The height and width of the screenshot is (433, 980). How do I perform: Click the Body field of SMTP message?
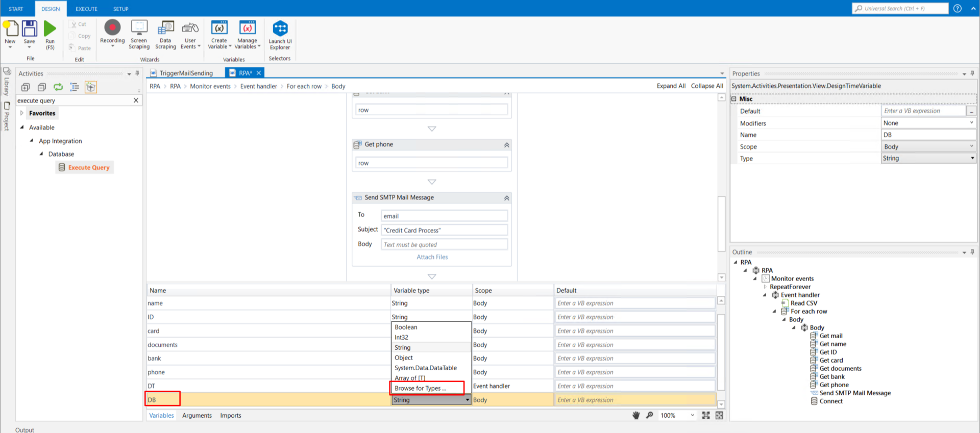[x=444, y=245]
